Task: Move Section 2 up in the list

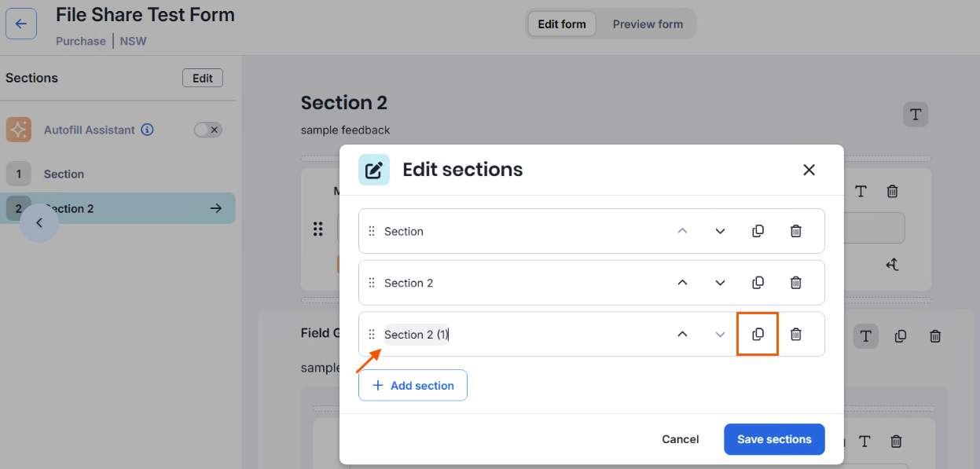Action: click(682, 283)
